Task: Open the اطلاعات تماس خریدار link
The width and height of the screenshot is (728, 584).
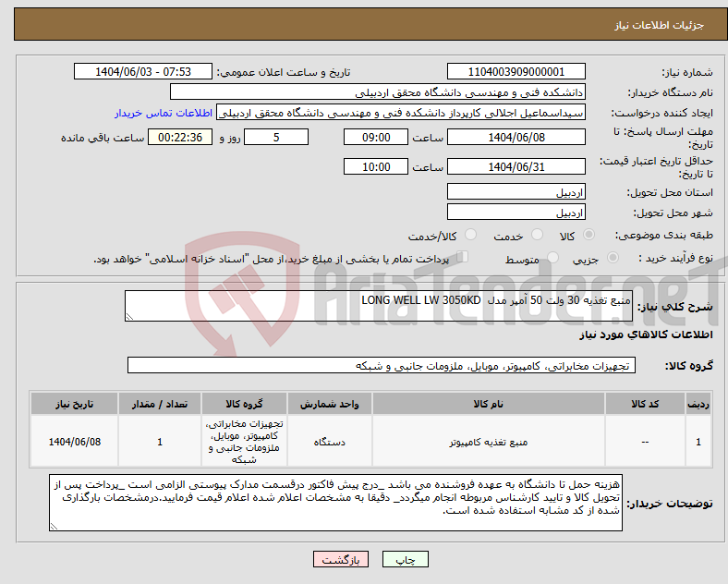Action: tap(164, 113)
